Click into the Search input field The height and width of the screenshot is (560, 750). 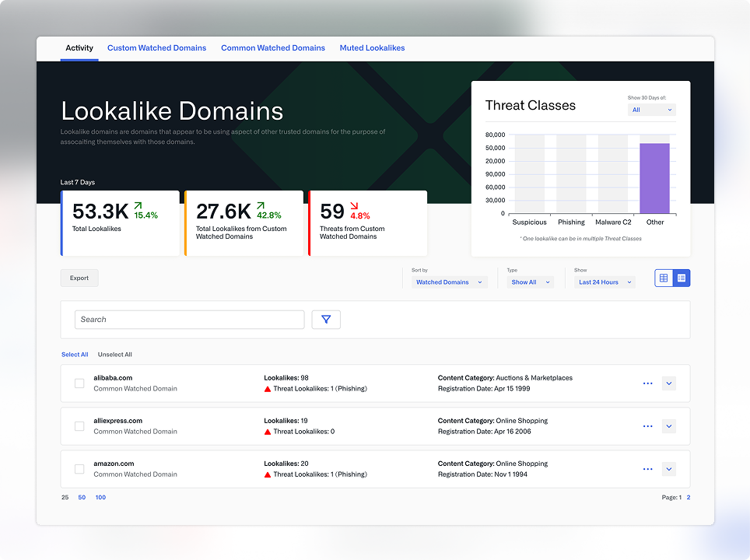[x=189, y=320]
